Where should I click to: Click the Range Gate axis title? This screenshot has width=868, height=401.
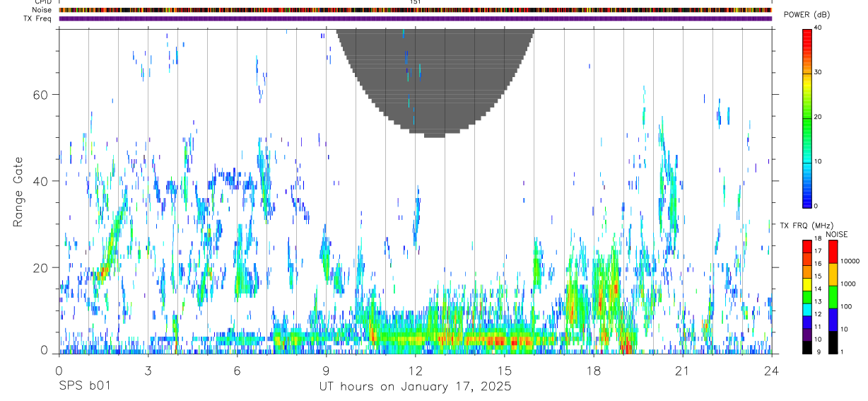pyautogui.click(x=18, y=192)
